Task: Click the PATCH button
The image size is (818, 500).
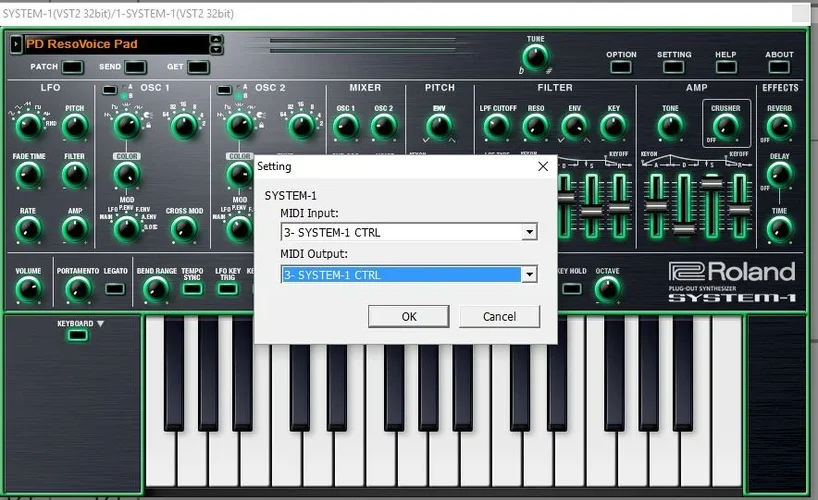Action: click(x=72, y=67)
